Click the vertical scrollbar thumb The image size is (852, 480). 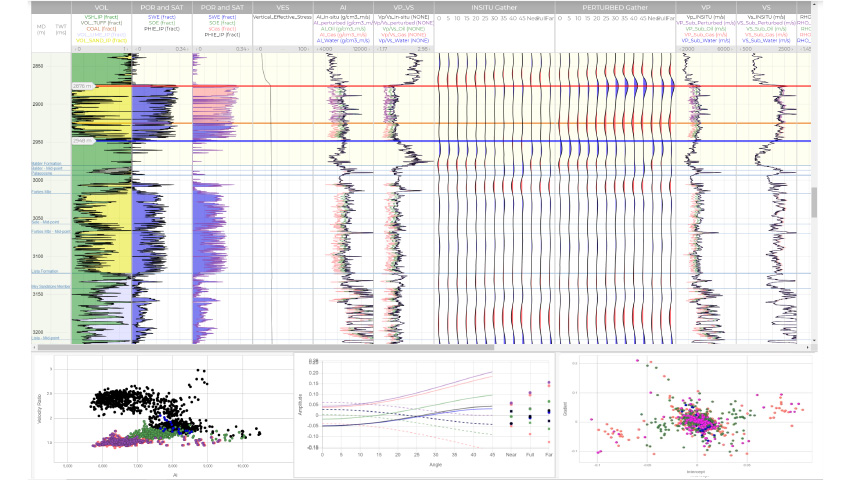point(814,202)
